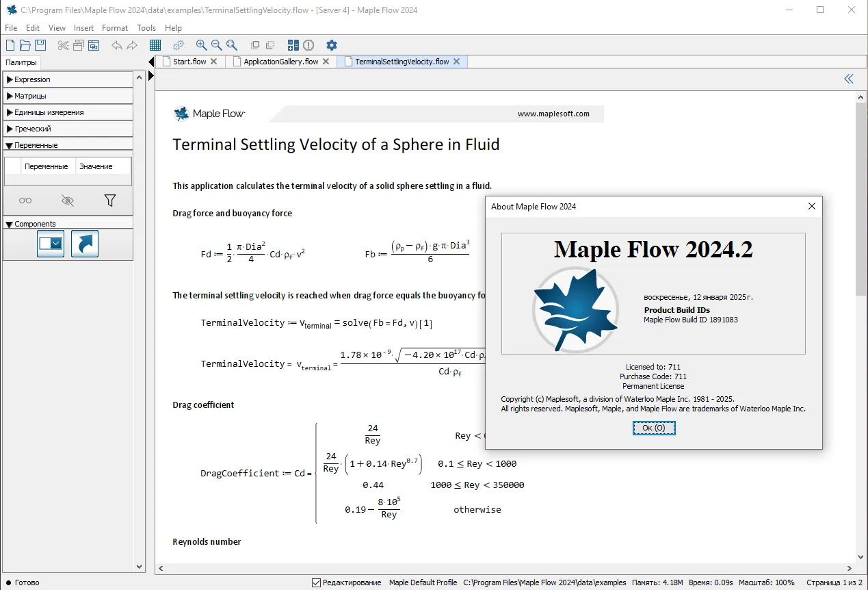868x590 pixels.
Task: Open the Insert menu
Action: click(83, 28)
